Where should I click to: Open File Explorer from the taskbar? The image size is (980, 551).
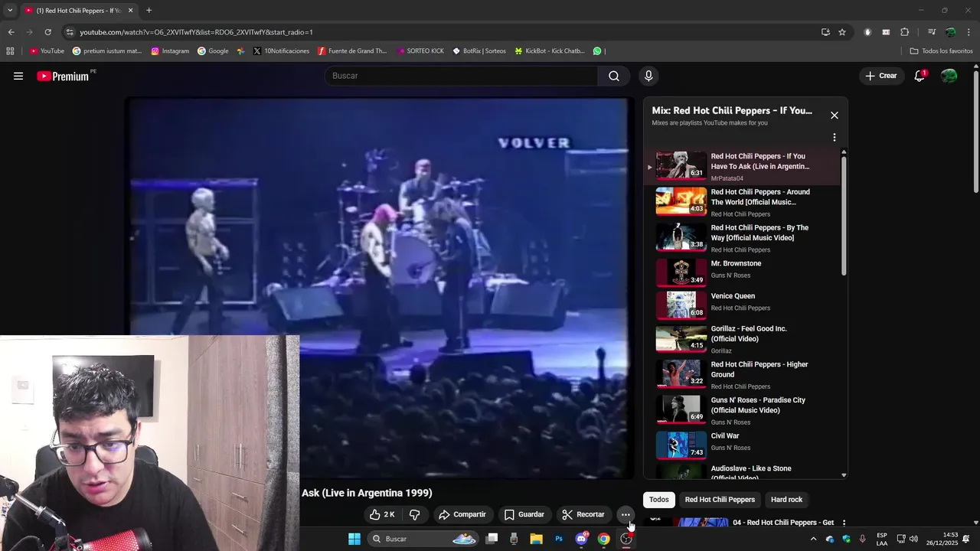tap(536, 539)
